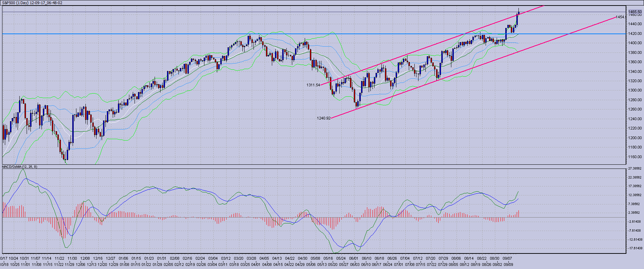Click the current price tag 1465.50
This screenshot has height=269, width=644.
(x=635, y=12)
